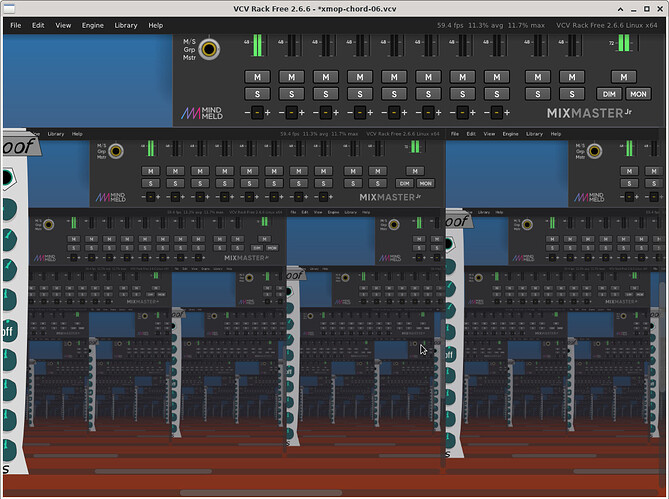
Task: Click the MindMeld logo on top MixMaster Jr
Action: coord(202,113)
